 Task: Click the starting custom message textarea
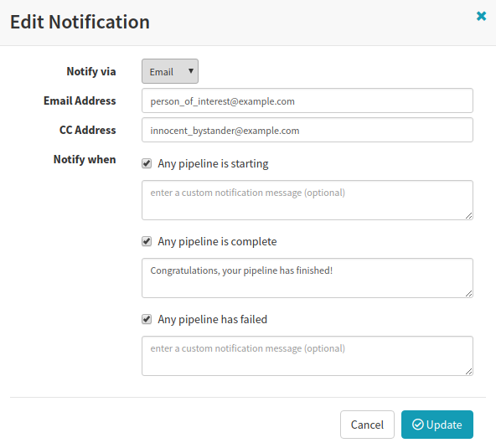[307, 200]
